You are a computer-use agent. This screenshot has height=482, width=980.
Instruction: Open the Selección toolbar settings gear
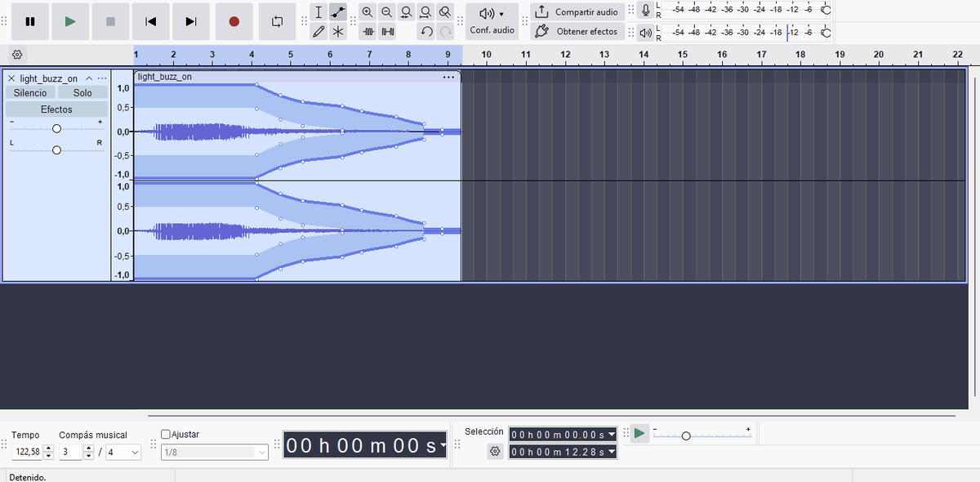pos(494,451)
